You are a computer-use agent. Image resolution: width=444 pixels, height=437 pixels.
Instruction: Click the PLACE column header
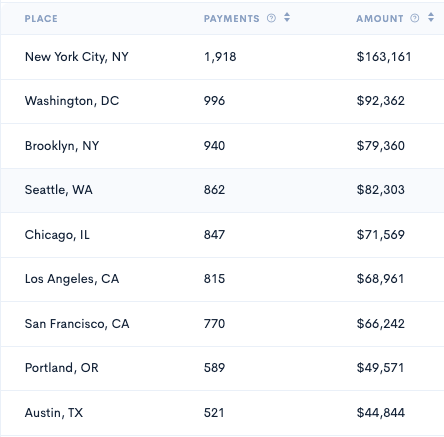point(41,19)
